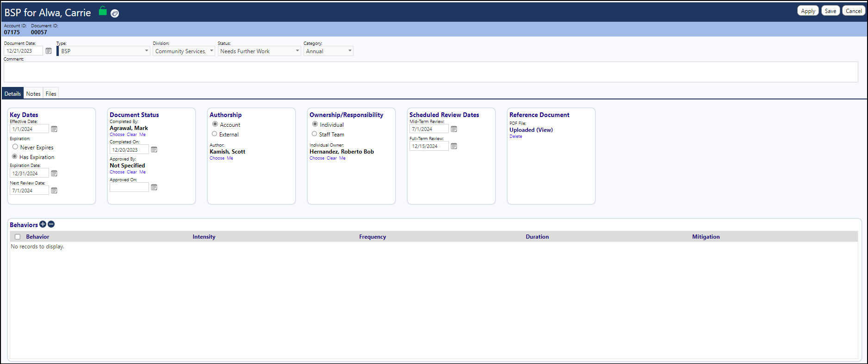Open the Expiration Date calendar picker
This screenshot has width=868, height=364.
[x=54, y=173]
